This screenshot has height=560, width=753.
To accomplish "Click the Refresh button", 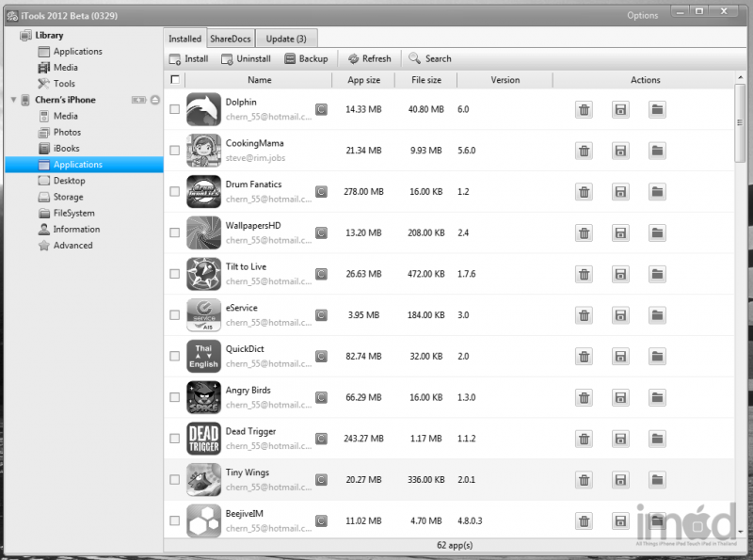I will click(369, 58).
